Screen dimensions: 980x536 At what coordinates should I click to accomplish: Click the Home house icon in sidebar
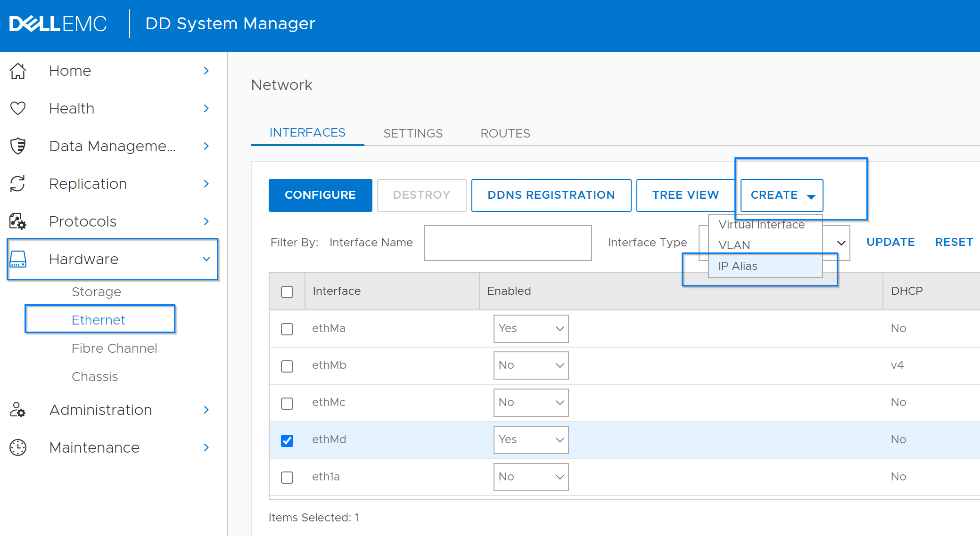coord(18,71)
